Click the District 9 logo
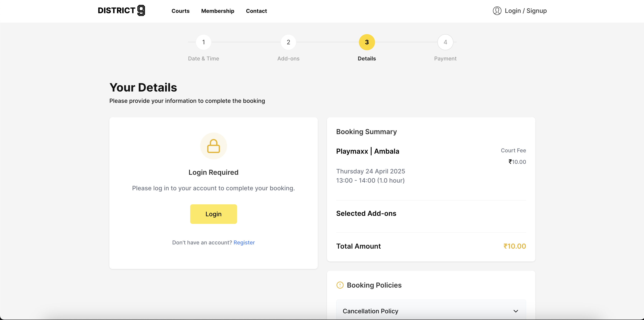 (121, 11)
